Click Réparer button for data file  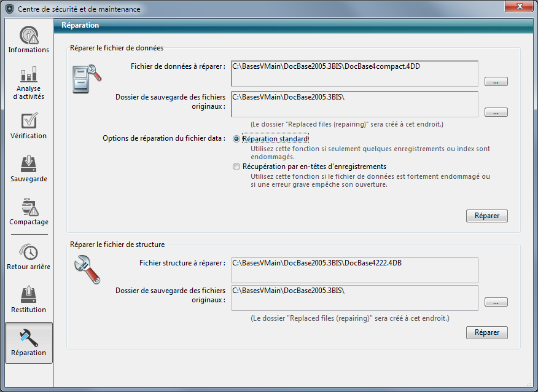(487, 216)
